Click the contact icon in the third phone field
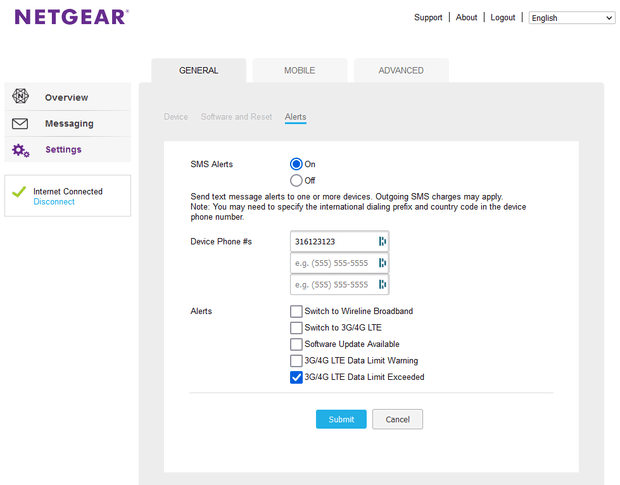The image size is (620, 485). click(382, 284)
